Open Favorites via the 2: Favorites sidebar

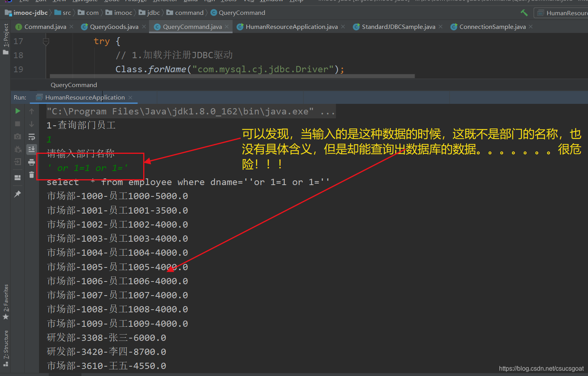coord(6,301)
